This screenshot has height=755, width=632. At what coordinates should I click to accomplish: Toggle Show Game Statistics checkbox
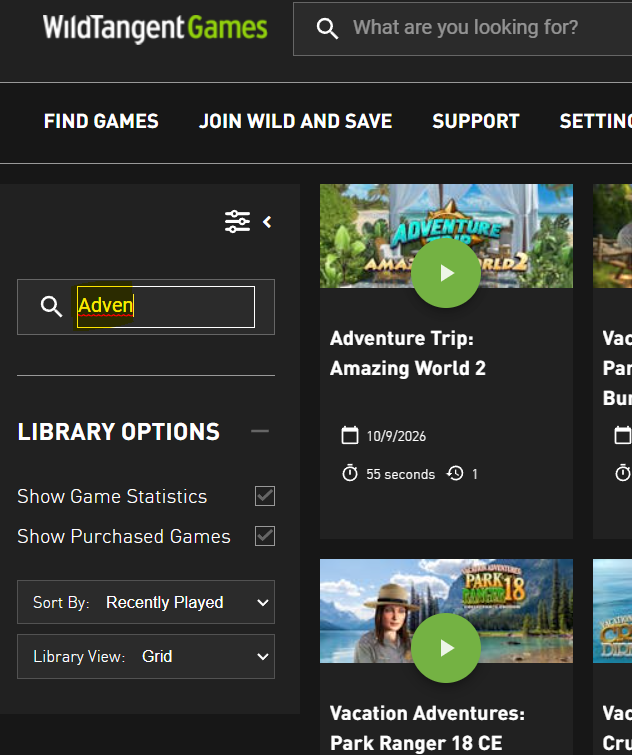coord(265,496)
